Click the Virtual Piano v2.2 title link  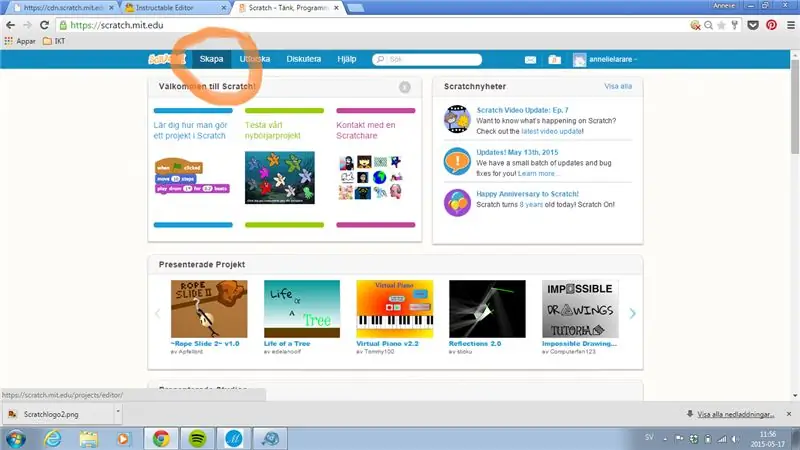click(387, 344)
